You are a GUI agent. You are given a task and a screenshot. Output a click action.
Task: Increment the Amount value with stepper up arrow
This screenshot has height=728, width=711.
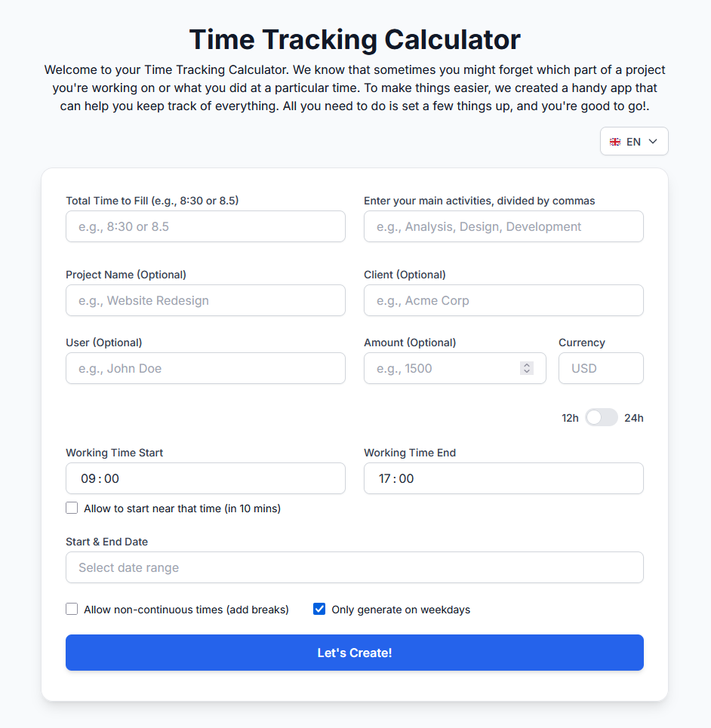pos(526,364)
